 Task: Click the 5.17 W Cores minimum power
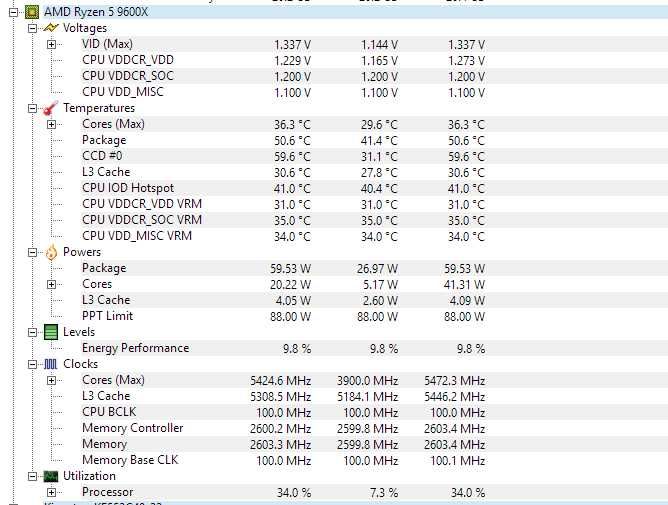tap(380, 285)
